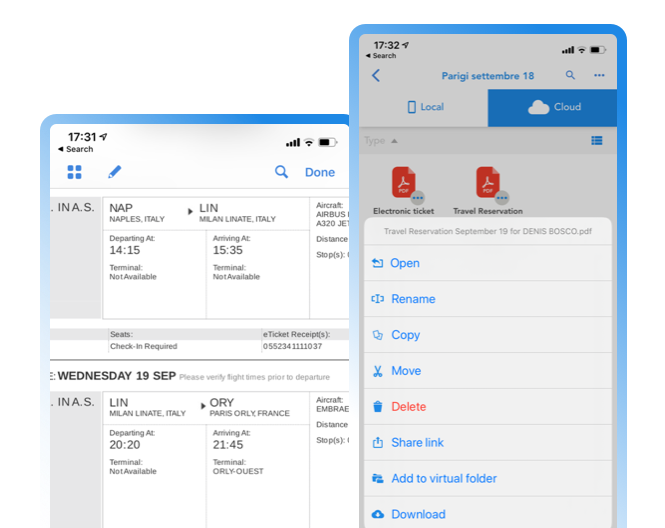Tap the grid view icon in PDF viewer
The width and height of the screenshot is (665, 528).
(74, 172)
